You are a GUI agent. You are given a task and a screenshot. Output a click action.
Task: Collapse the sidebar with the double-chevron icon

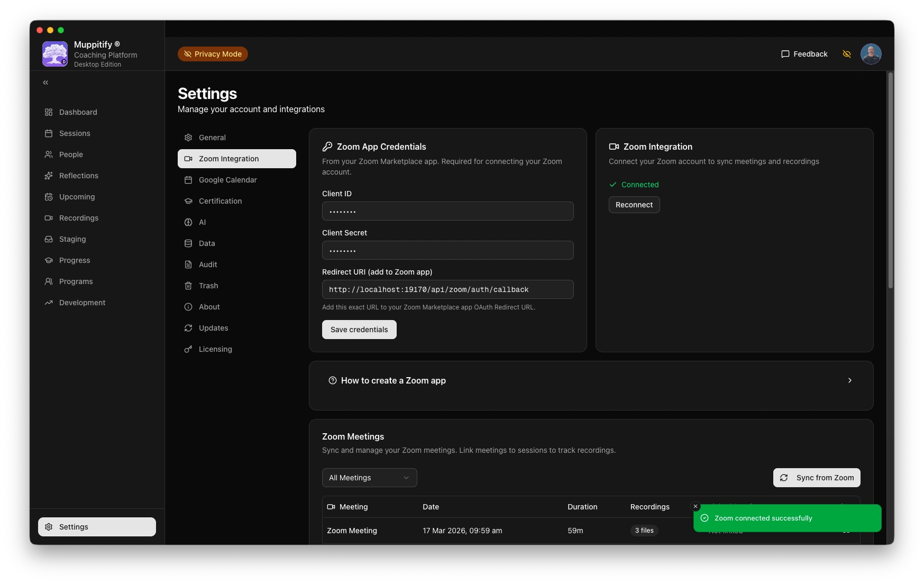[x=45, y=83]
